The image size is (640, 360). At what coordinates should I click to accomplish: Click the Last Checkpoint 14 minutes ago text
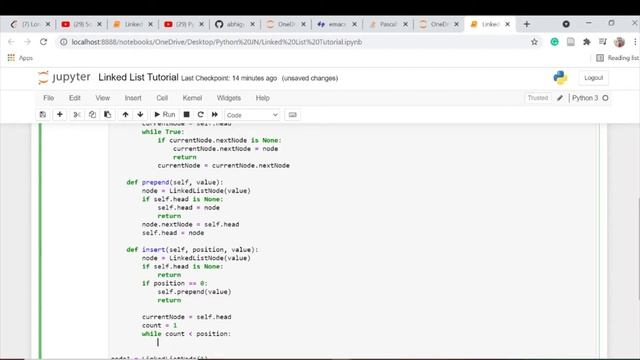tap(229, 78)
